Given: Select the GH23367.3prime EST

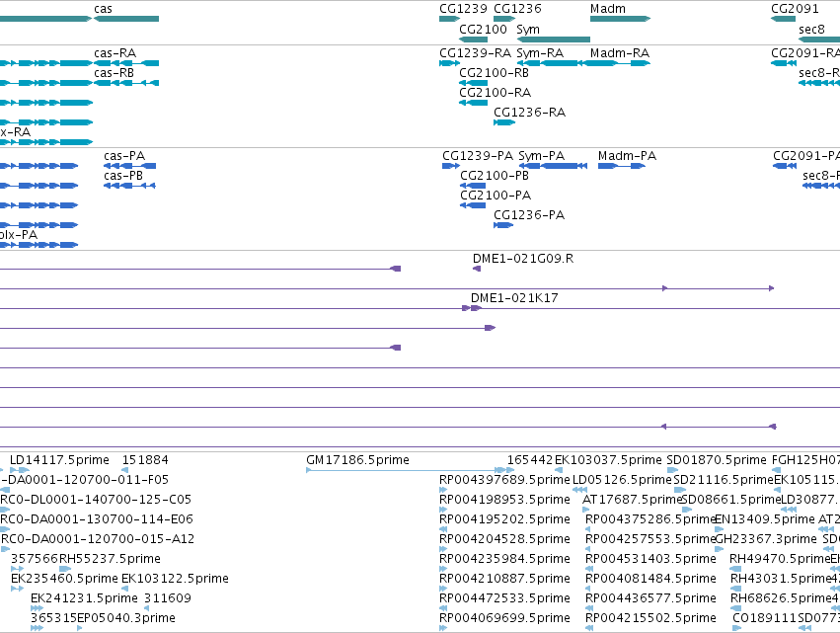Looking at the screenshot, I should click(x=720, y=549).
